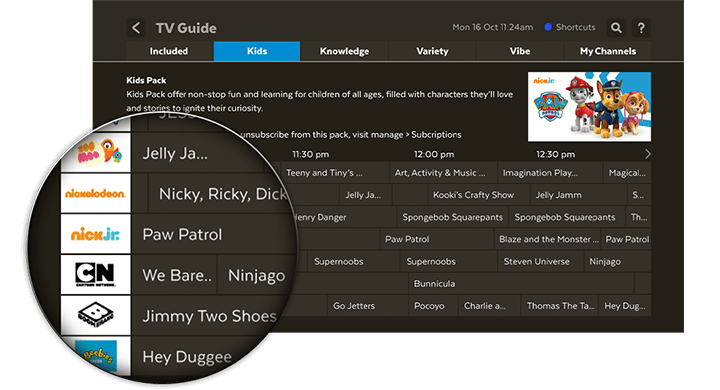The width and height of the screenshot is (720, 390).
Task: Select the second Supernoobs listing
Action: click(449, 261)
